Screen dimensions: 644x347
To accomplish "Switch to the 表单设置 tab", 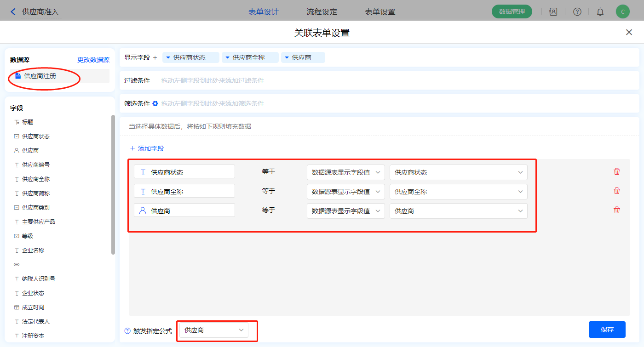I will pos(380,12).
